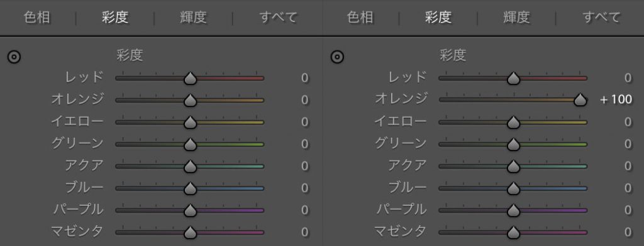
Task: Select the targeted adjustment tool in right panel
Action: coord(337,57)
